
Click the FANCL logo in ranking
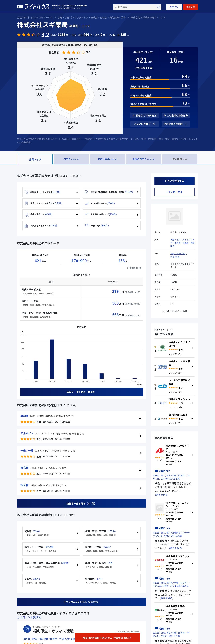(x=162, y=403)
